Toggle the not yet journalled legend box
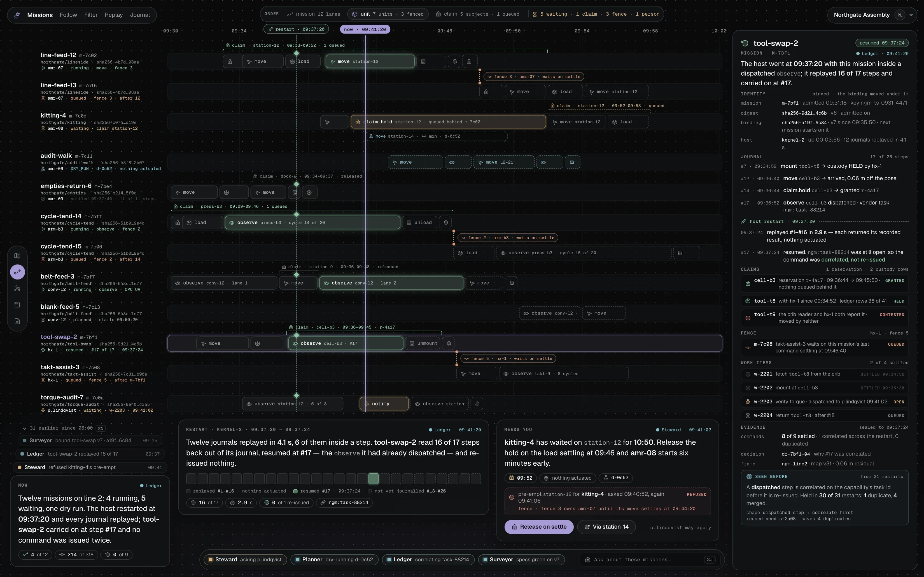The height and width of the screenshot is (577, 924). [x=370, y=491]
